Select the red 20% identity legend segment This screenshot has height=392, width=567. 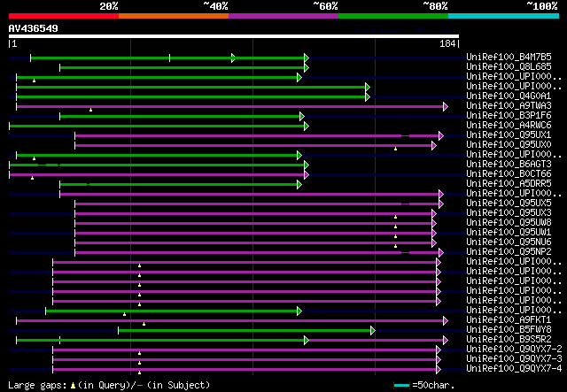pos(64,16)
